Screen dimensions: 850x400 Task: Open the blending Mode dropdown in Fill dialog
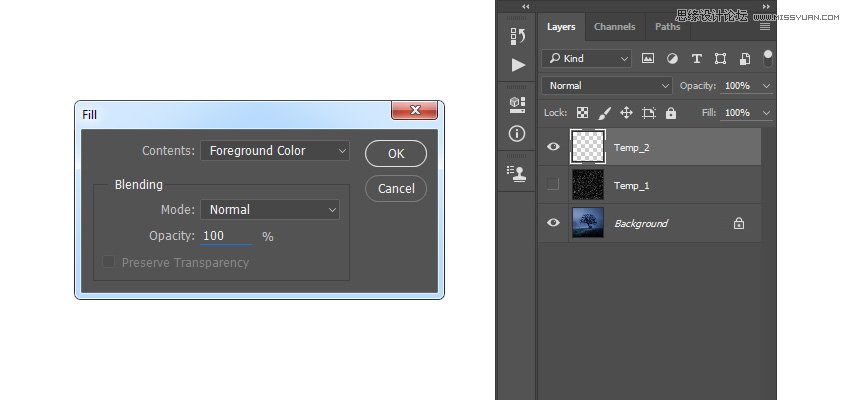click(270, 210)
